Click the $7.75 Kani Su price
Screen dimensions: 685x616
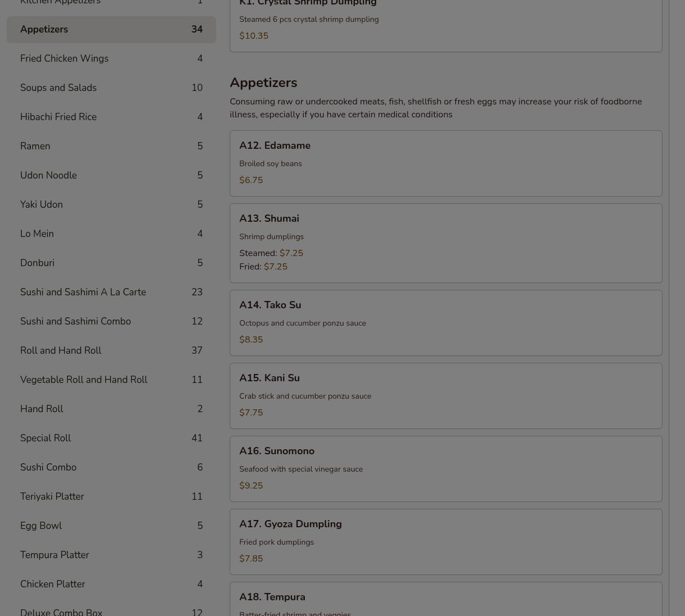[251, 413]
